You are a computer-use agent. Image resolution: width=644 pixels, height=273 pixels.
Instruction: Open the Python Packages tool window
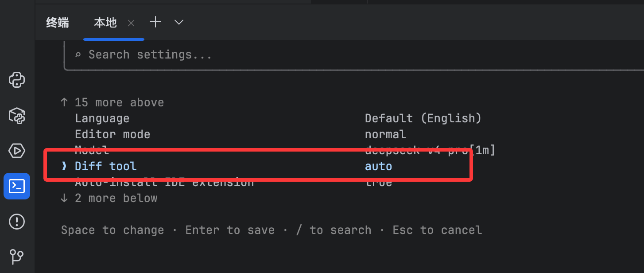coord(17,115)
